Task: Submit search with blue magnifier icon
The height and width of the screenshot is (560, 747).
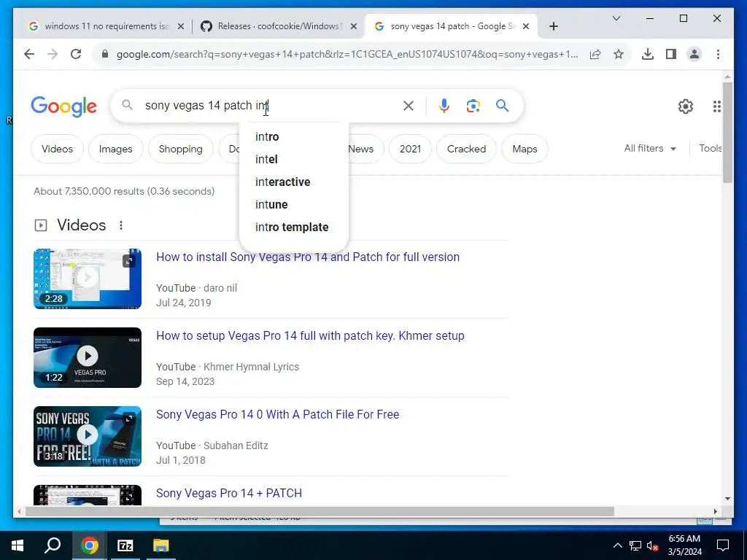Action: 502,105
